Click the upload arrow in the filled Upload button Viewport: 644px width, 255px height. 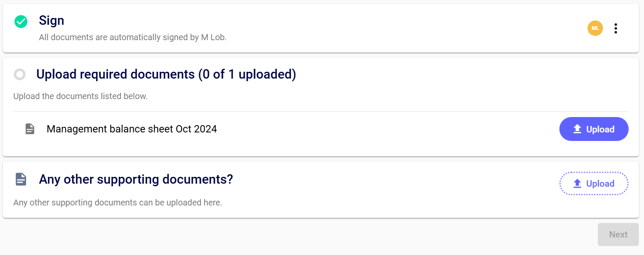click(x=577, y=129)
